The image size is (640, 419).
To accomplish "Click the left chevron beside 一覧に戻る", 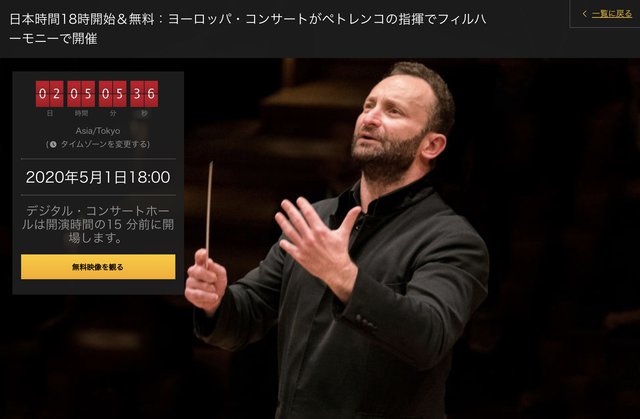I will point(584,14).
